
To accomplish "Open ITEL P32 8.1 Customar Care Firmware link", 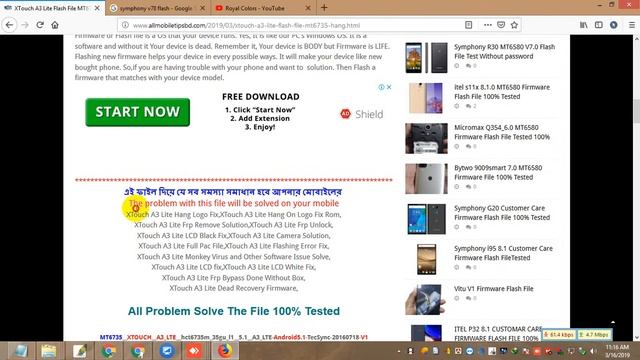I will [497, 333].
